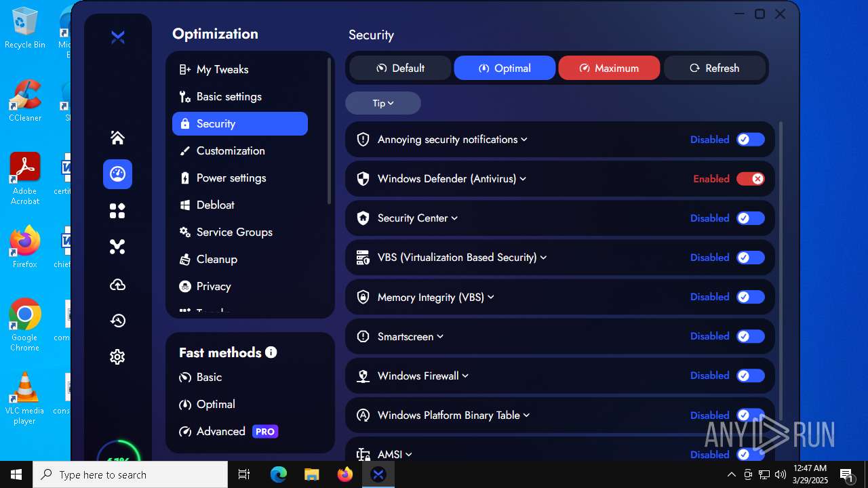
Task: Open Service Groups menu item
Action: pyautogui.click(x=240, y=232)
